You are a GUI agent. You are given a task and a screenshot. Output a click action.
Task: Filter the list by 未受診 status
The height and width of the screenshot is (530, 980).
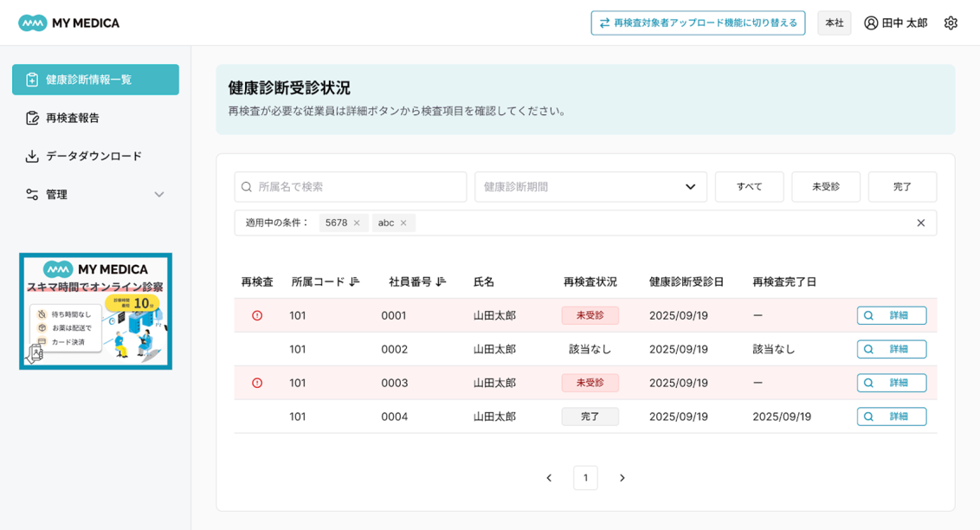(x=825, y=187)
